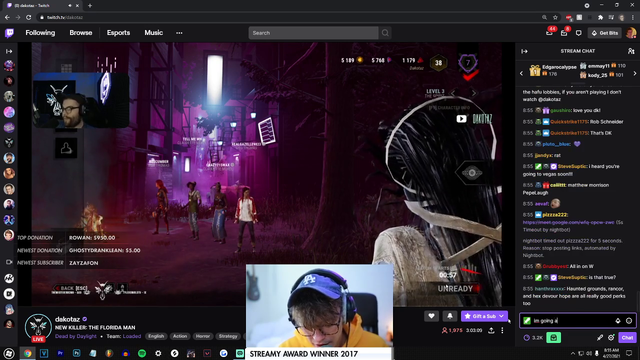This screenshot has width=640, height=360.
Task: Open the video camera icon in sidebar
Action: click(9, 262)
